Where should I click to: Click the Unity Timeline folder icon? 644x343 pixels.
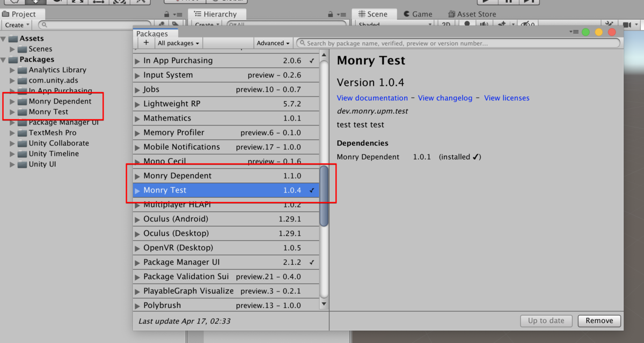23,154
